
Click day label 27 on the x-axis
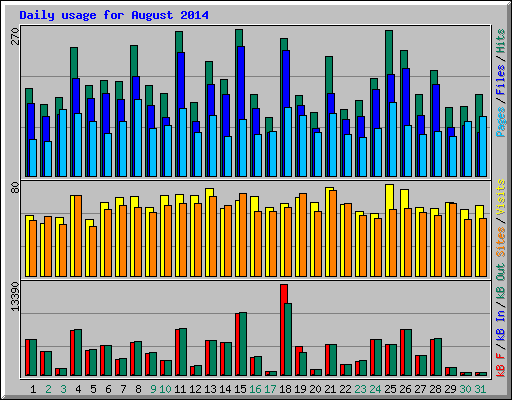pos(420,389)
